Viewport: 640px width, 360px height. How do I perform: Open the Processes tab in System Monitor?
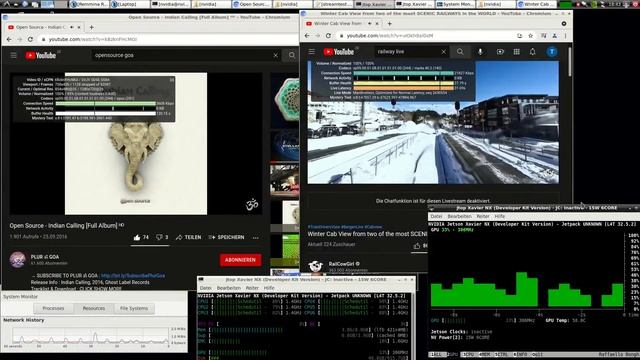pyautogui.click(x=53, y=308)
